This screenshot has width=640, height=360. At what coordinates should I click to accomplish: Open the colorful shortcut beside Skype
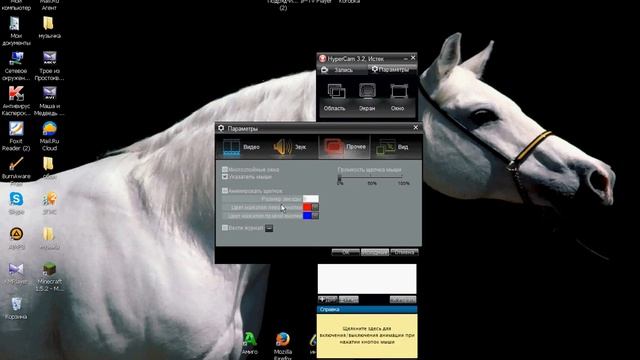[49, 203]
